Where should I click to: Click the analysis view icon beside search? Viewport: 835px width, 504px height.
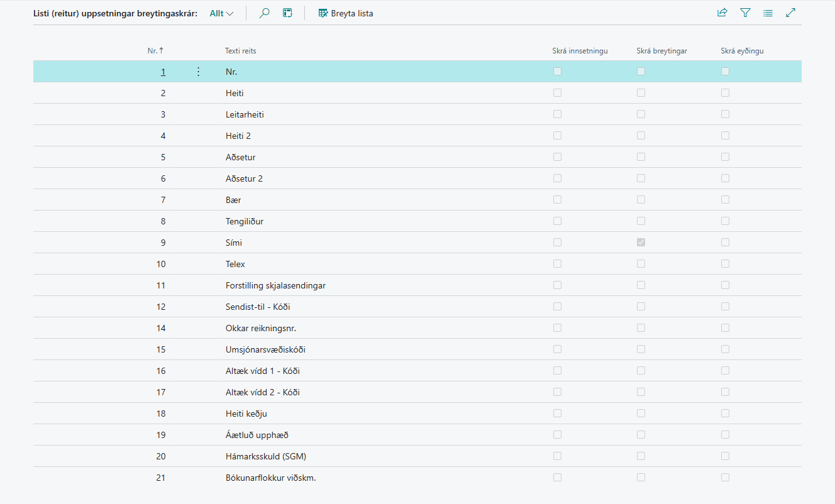click(287, 13)
